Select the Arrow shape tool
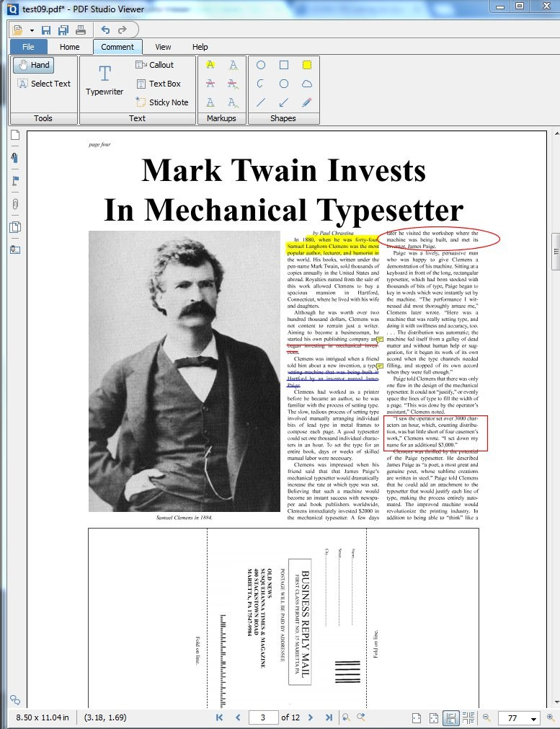 284,102
